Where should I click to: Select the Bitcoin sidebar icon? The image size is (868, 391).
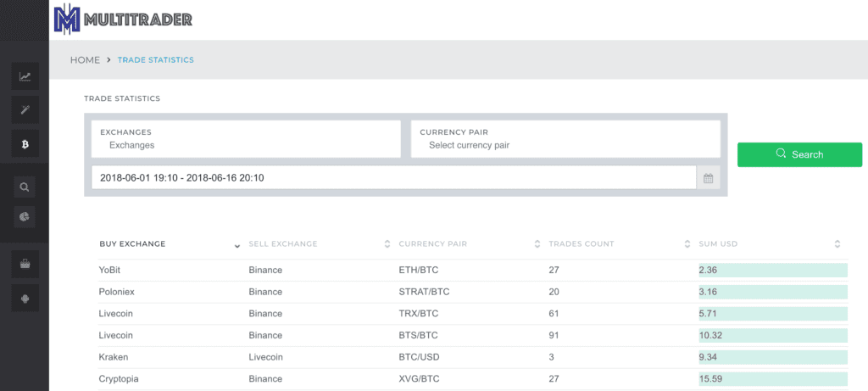click(x=25, y=144)
